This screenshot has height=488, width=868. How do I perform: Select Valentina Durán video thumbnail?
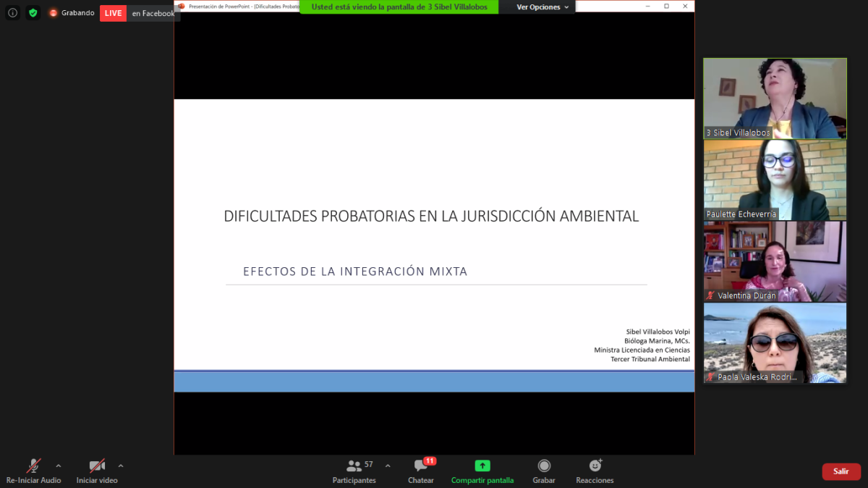coord(775,261)
